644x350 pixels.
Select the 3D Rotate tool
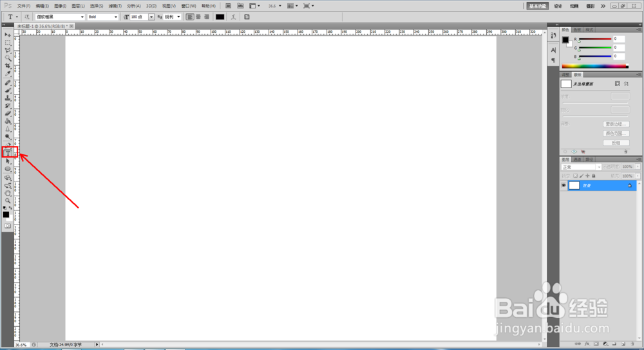tap(7, 178)
